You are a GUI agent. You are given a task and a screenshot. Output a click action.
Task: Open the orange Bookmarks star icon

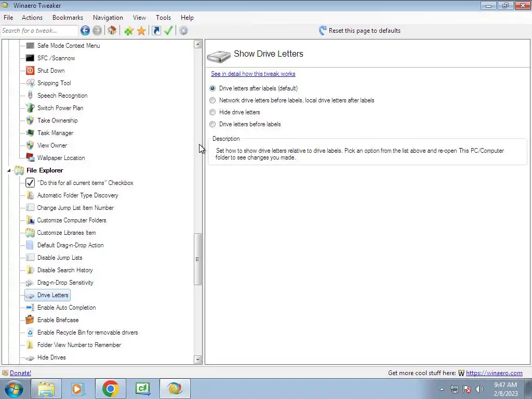click(141, 31)
